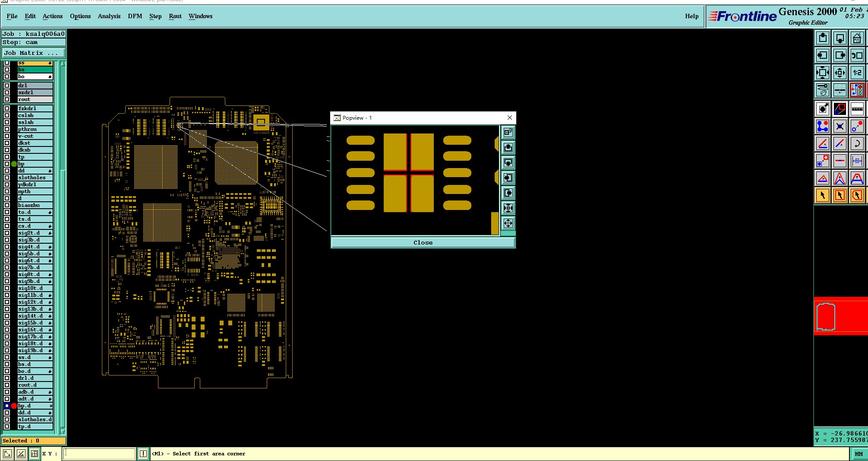868x461 pixels.
Task: Click the first icon at bottom-left corner
Action: [7, 454]
